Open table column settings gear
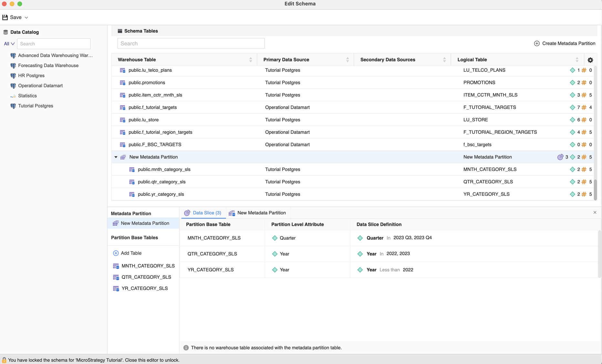602x364 pixels. 590,60
